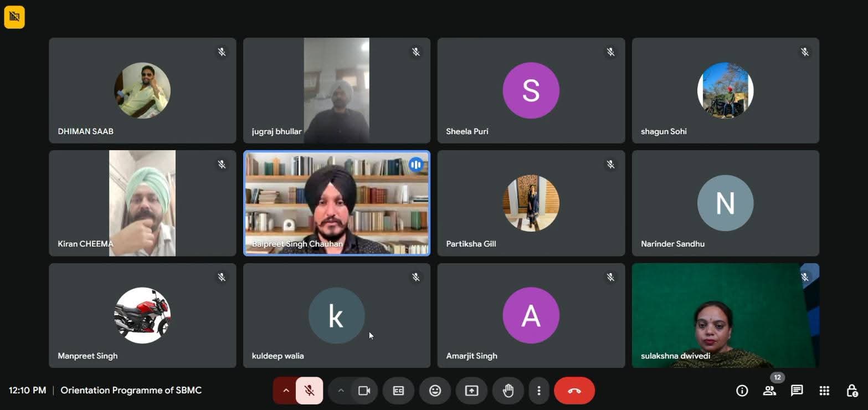This screenshot has height=410, width=868.
Task: Click the present now screen share button
Action: pos(471,391)
